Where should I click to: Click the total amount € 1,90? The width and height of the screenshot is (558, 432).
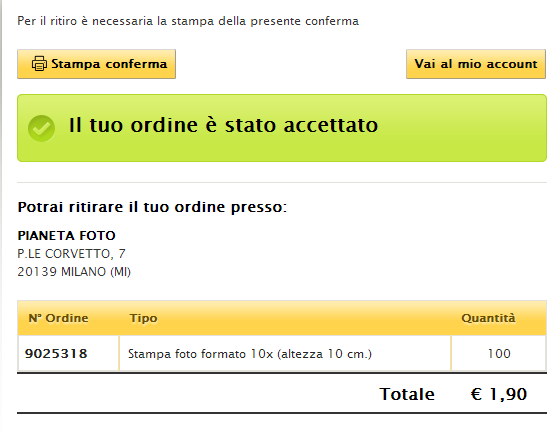[499, 394]
